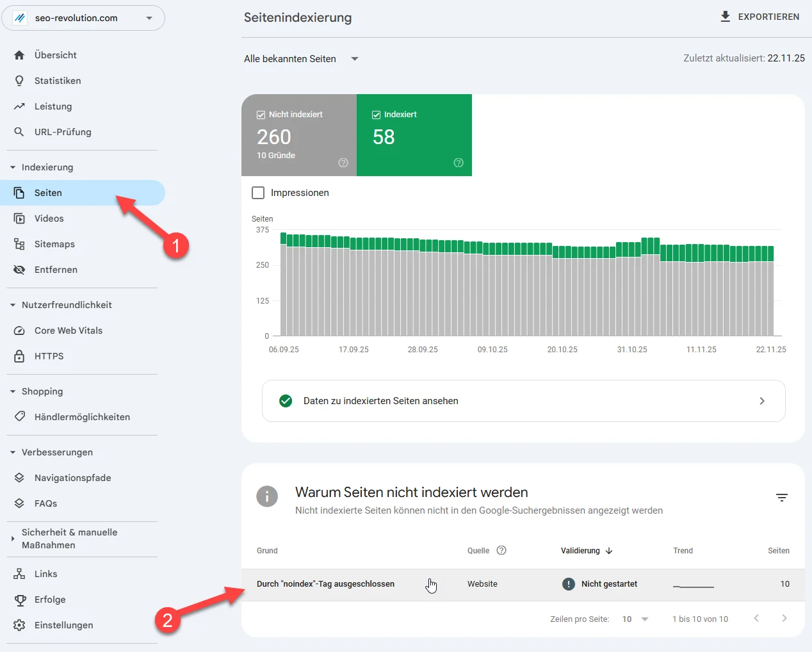
Task: Click the URL-Prüfung magnifier icon
Action: pos(19,132)
